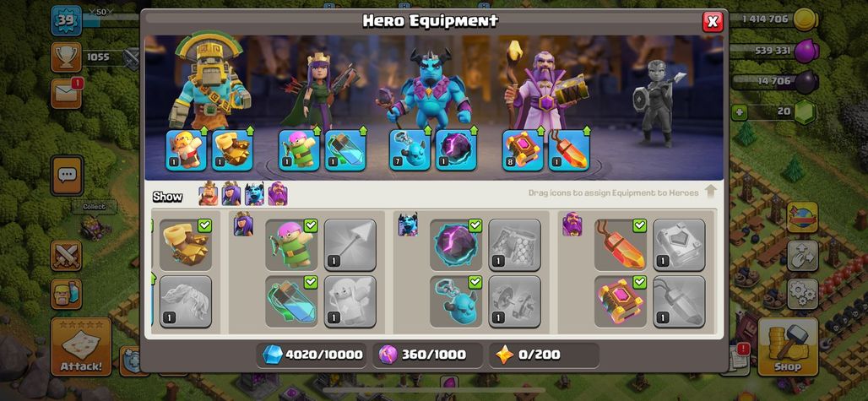This screenshot has width=868, height=401.
Task: Pick the Henchmen Puppet in equipment grid
Action: click(456, 301)
